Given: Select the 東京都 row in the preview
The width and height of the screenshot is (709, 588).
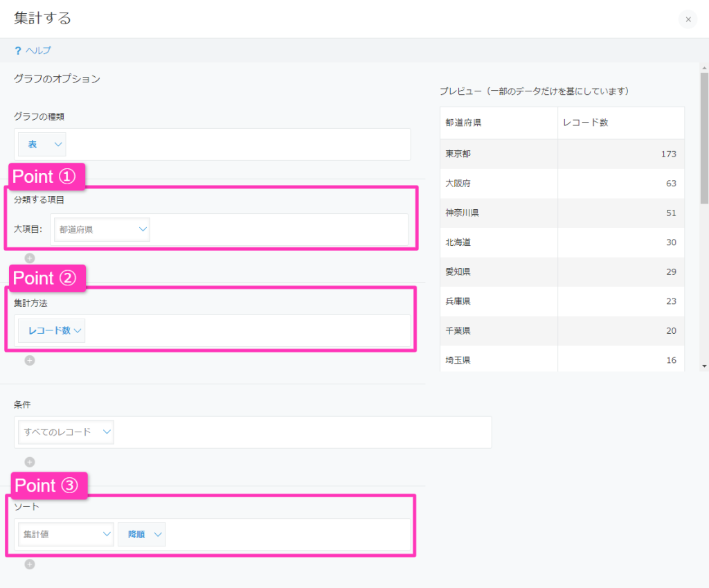Looking at the screenshot, I should [562, 154].
